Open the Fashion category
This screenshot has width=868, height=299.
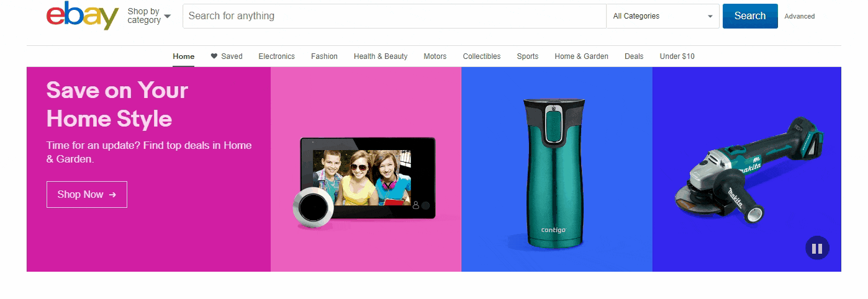pos(324,56)
